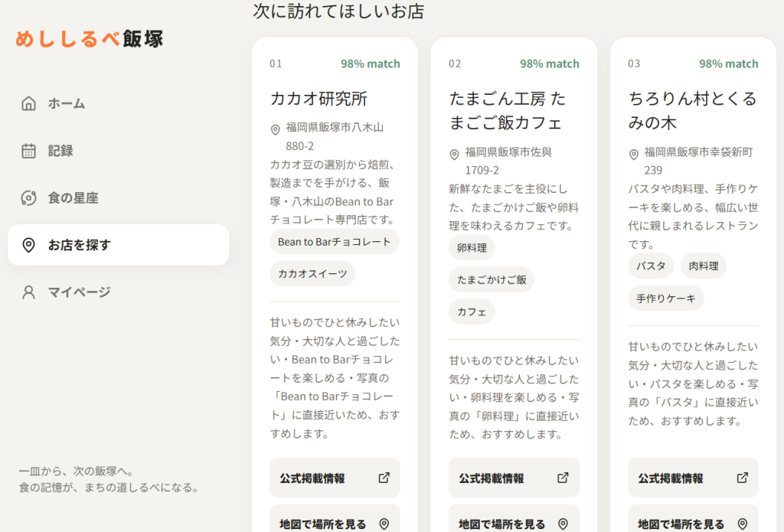Click the card number 03 label
The height and width of the screenshot is (532, 784).
click(634, 64)
